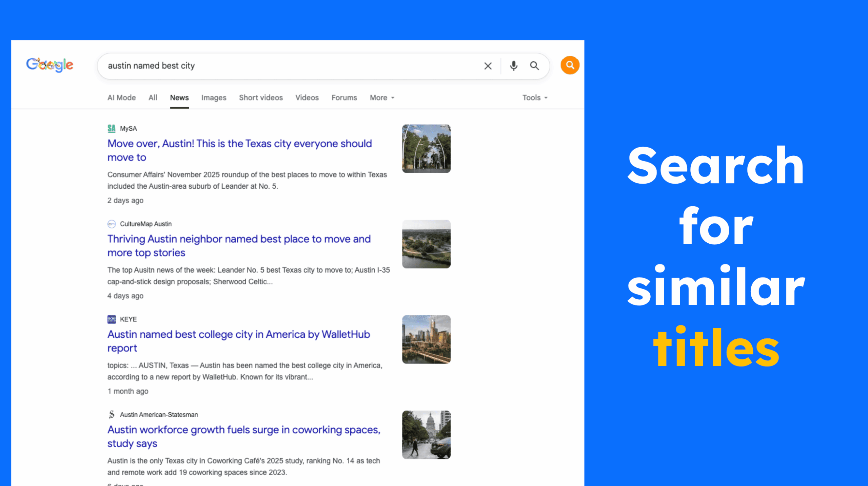Open the Forums results tab
This screenshot has height=486, width=868.
(344, 98)
